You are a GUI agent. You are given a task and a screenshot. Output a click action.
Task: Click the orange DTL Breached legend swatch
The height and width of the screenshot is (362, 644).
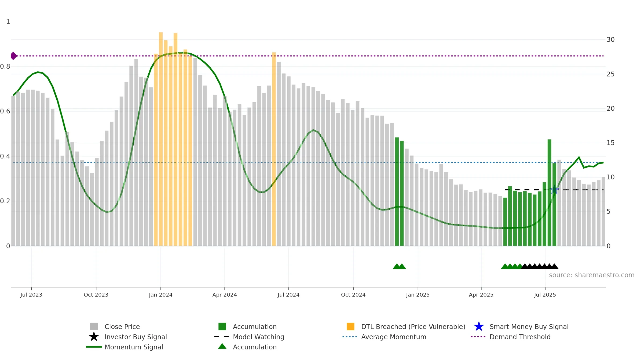click(x=350, y=326)
